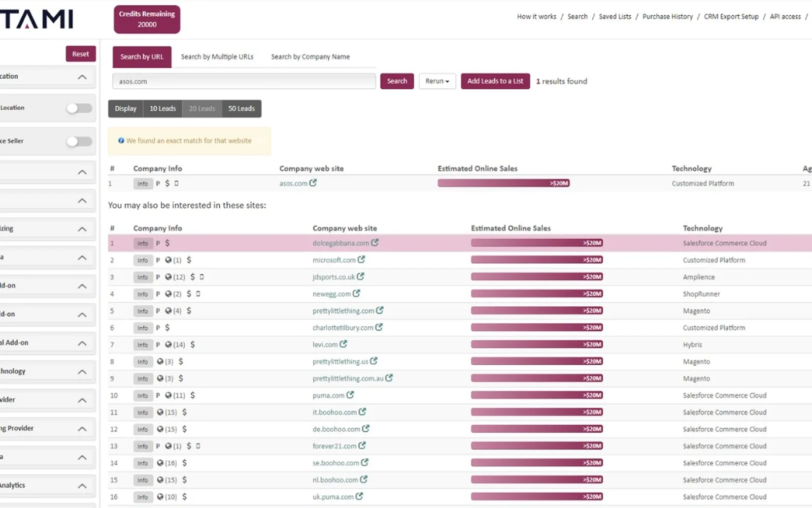Open Saved Lists in top navigation

[615, 17]
